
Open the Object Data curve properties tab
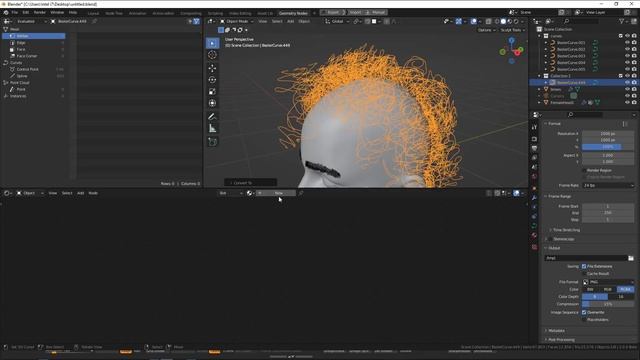(x=534, y=226)
